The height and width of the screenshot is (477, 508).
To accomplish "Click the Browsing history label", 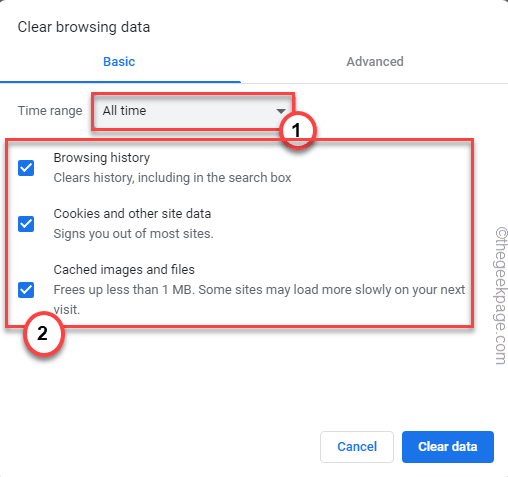I will coord(102,158).
